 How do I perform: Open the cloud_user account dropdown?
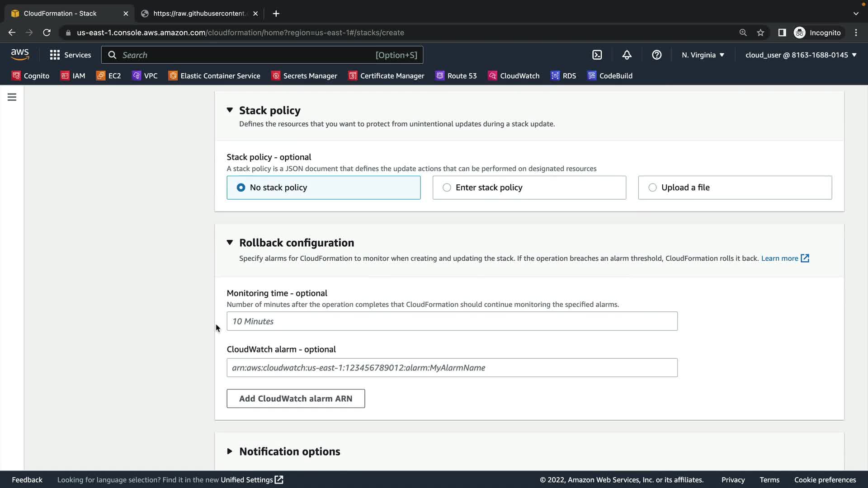801,55
